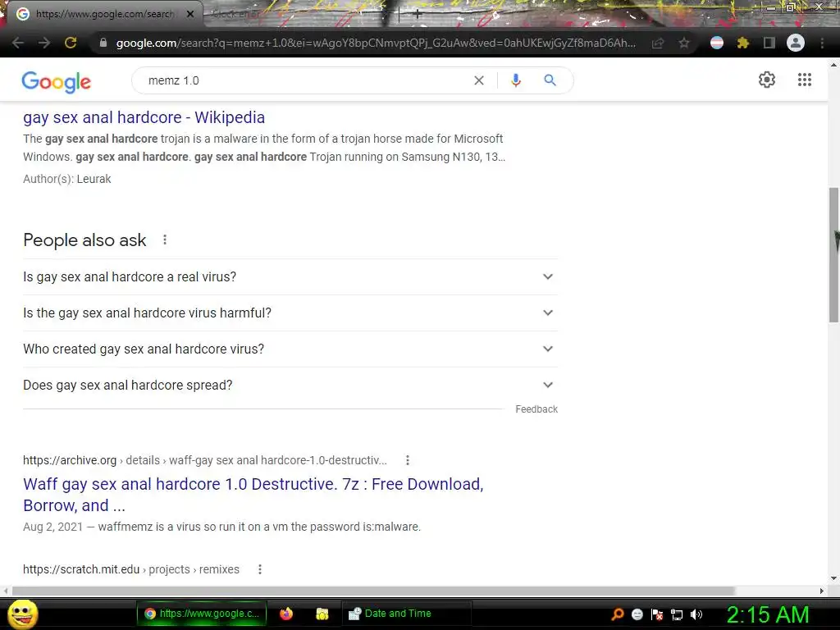Click the vertical scrollbar thumb
The height and width of the screenshot is (630, 840).
(833, 254)
